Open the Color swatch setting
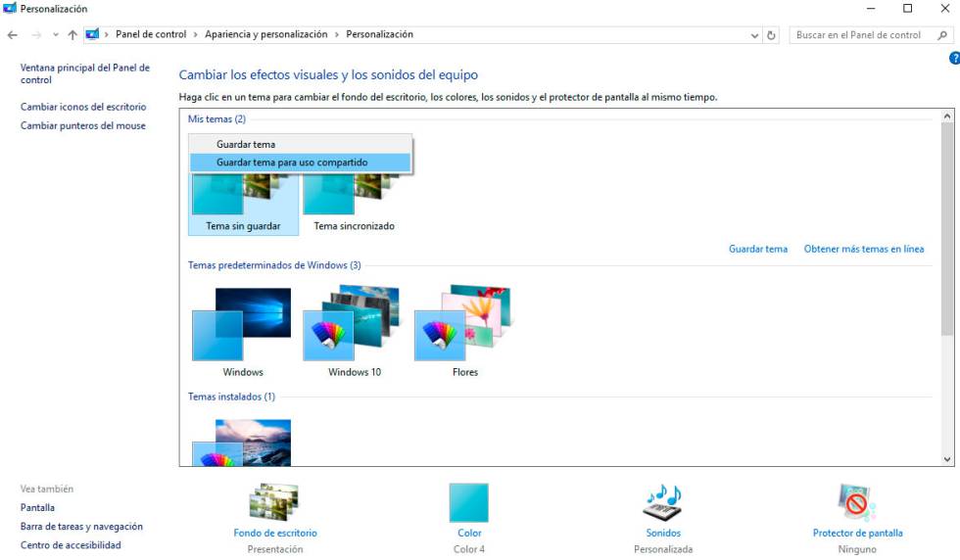 pyautogui.click(x=469, y=502)
